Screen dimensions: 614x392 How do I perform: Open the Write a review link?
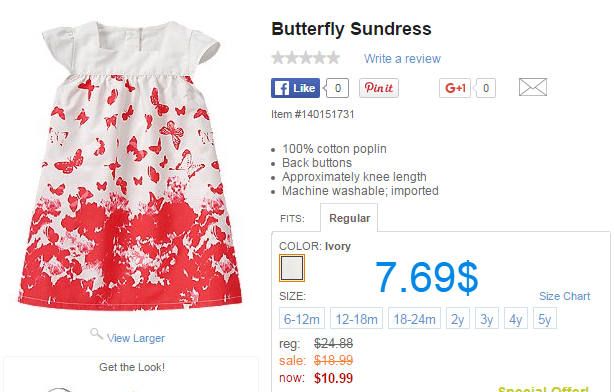(x=402, y=59)
